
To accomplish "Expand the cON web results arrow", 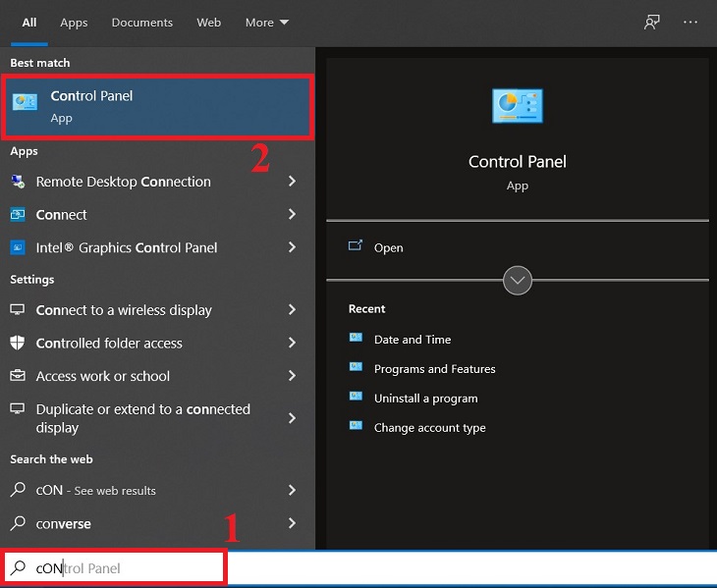I will tap(292, 490).
